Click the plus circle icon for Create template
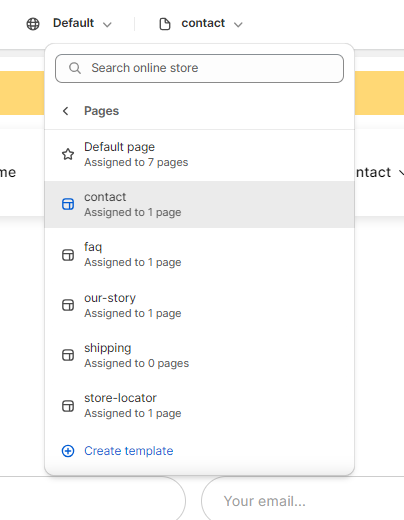 [68, 451]
